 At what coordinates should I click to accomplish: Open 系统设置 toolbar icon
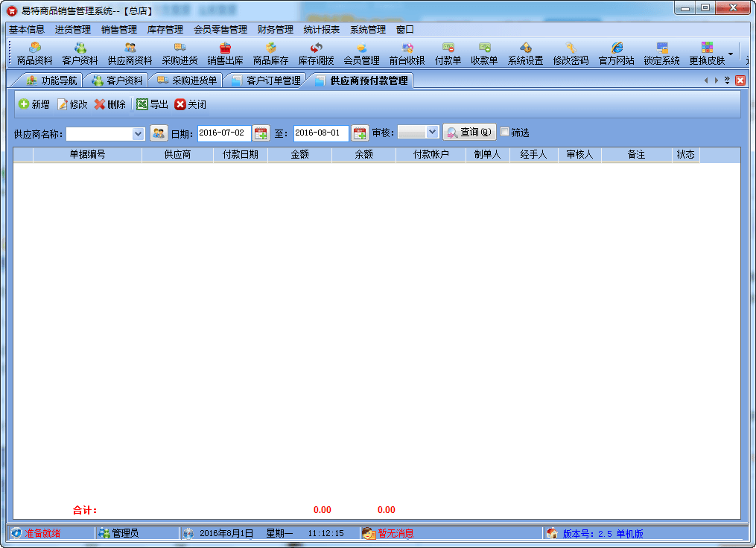point(525,54)
